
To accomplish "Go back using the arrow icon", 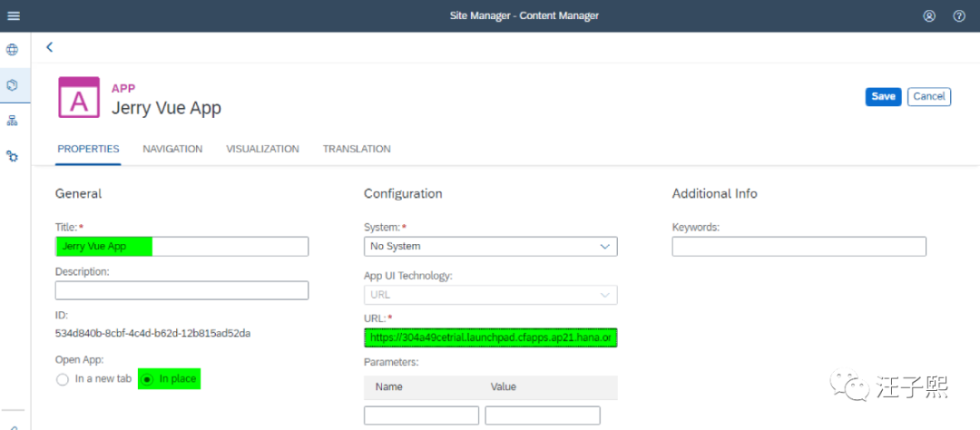I will pos(50,47).
